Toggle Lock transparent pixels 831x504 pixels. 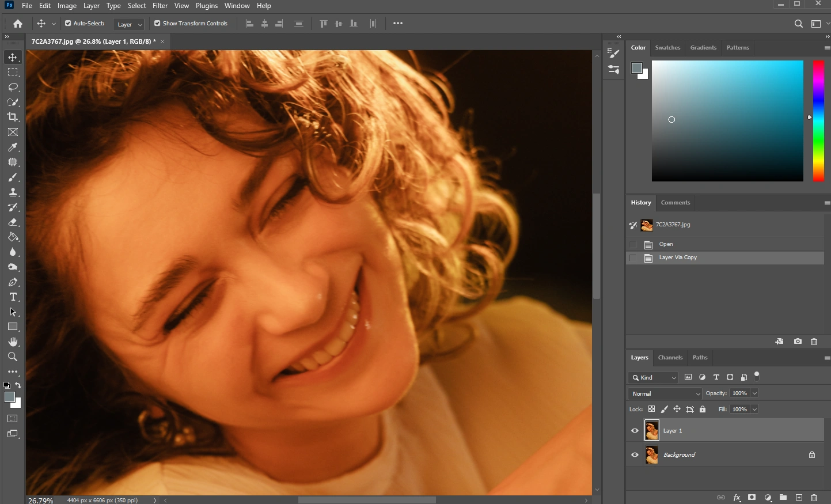pos(651,410)
